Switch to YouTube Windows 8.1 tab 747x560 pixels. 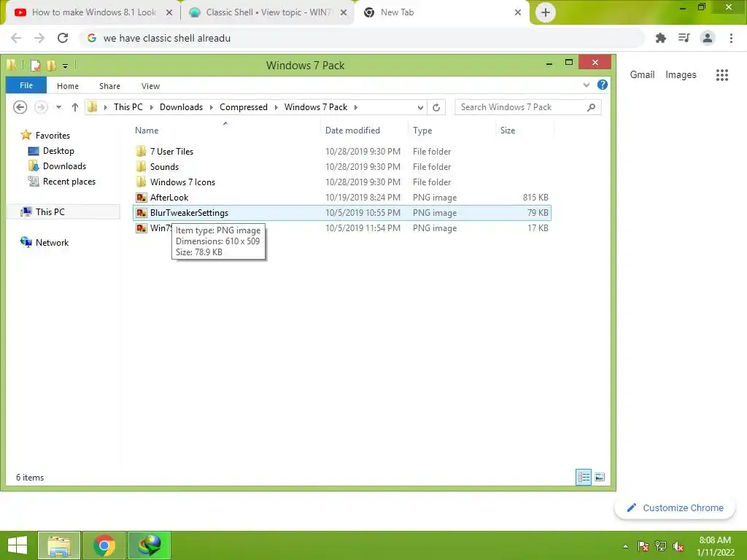click(93, 12)
